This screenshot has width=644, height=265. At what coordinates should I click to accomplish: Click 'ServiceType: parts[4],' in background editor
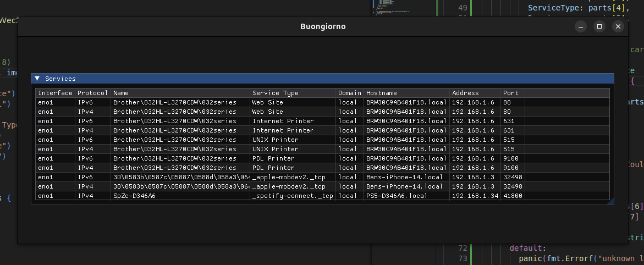pyautogui.click(x=579, y=8)
